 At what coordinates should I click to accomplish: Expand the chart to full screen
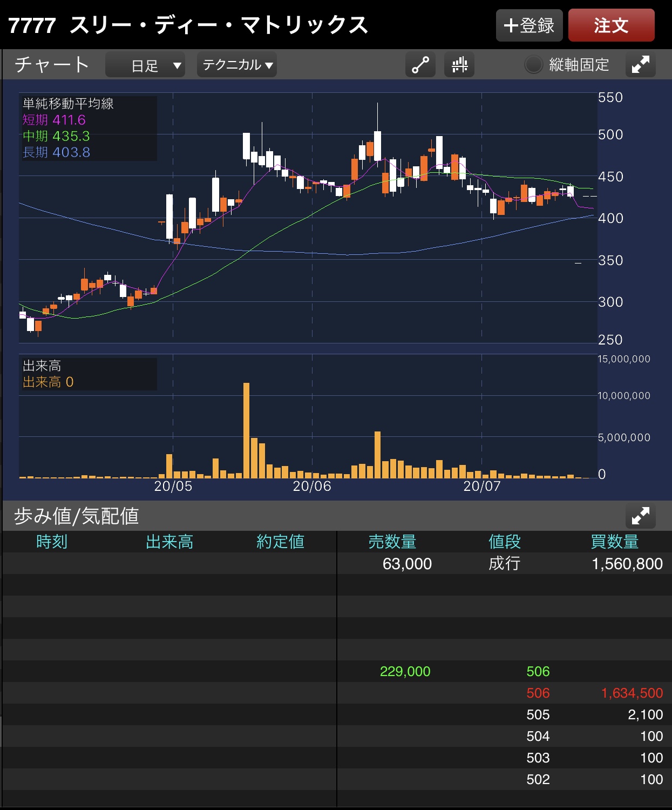click(x=640, y=65)
